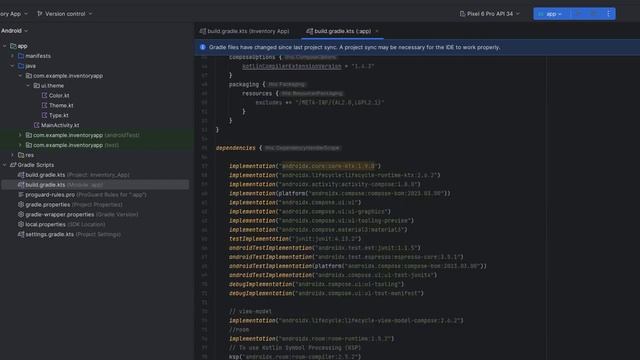
Task: Open the three-dot more actions menu
Action: pyautogui.click(x=609, y=14)
